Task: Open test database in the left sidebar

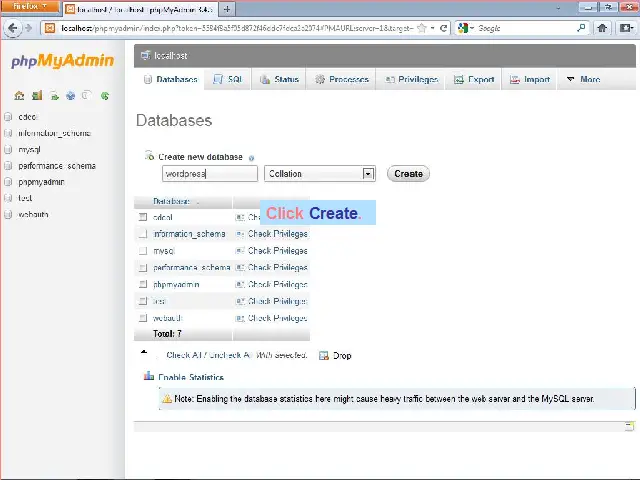Action: pyautogui.click(x=25, y=198)
